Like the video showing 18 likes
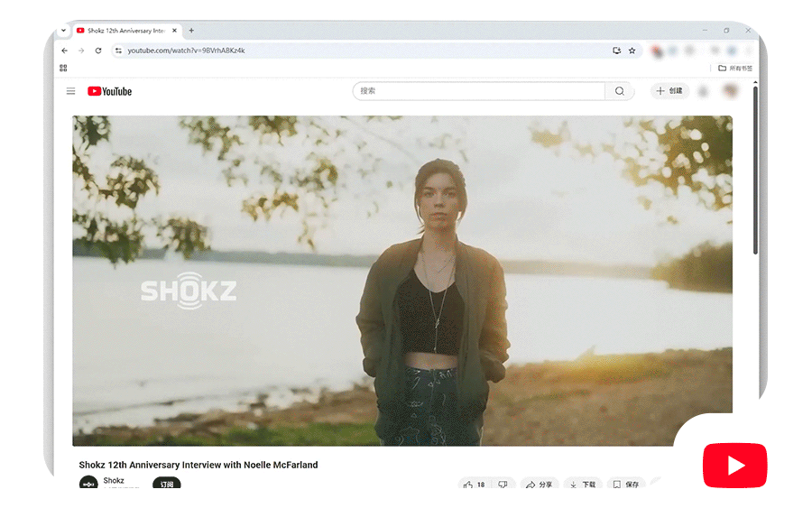 point(475,485)
